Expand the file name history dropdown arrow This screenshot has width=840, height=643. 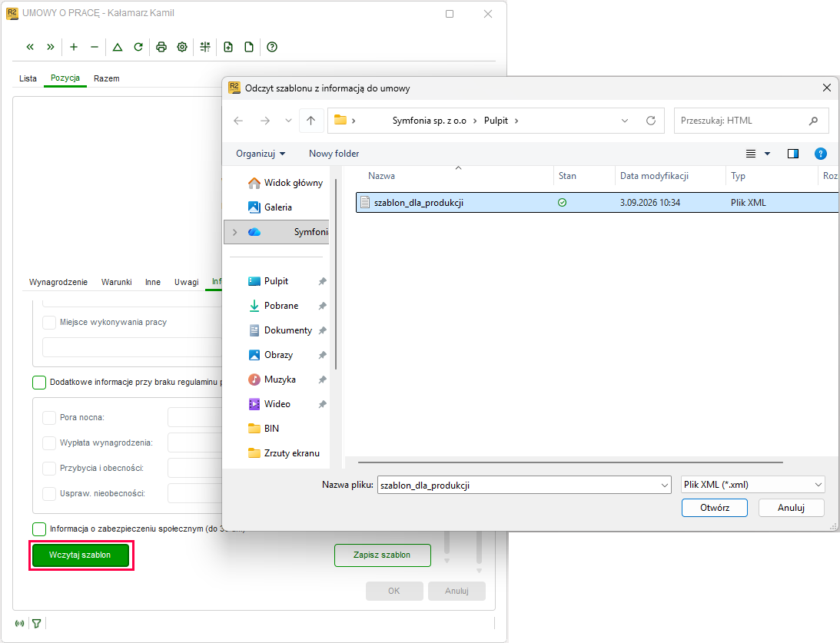pyautogui.click(x=665, y=485)
